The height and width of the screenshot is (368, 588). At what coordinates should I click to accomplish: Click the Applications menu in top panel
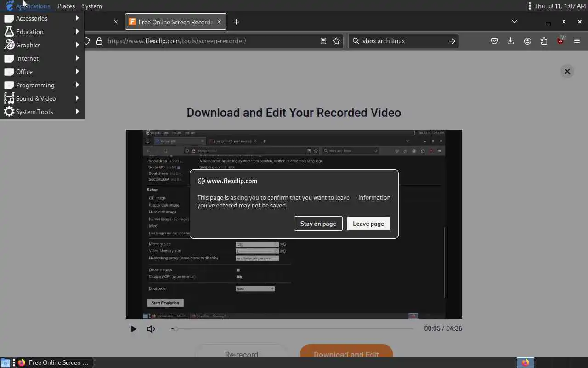[28, 6]
